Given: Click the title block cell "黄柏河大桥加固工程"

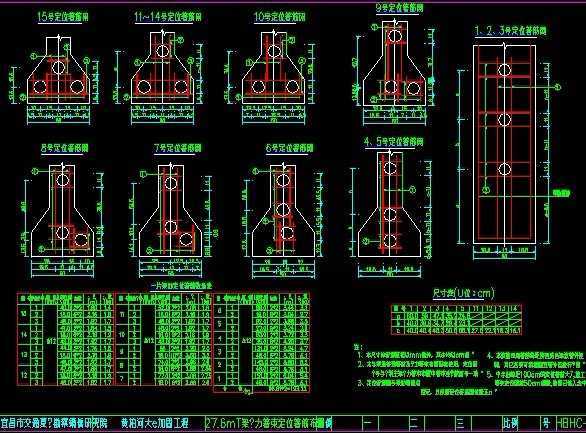Looking at the screenshot, I should click(155, 423).
